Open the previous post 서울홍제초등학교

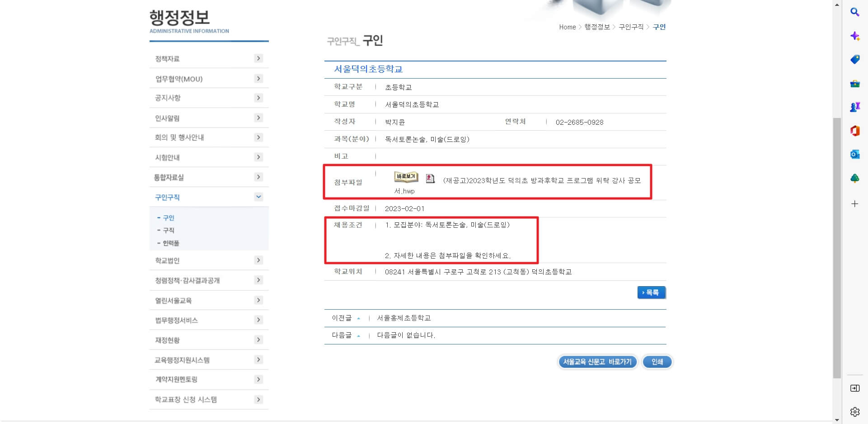(404, 318)
